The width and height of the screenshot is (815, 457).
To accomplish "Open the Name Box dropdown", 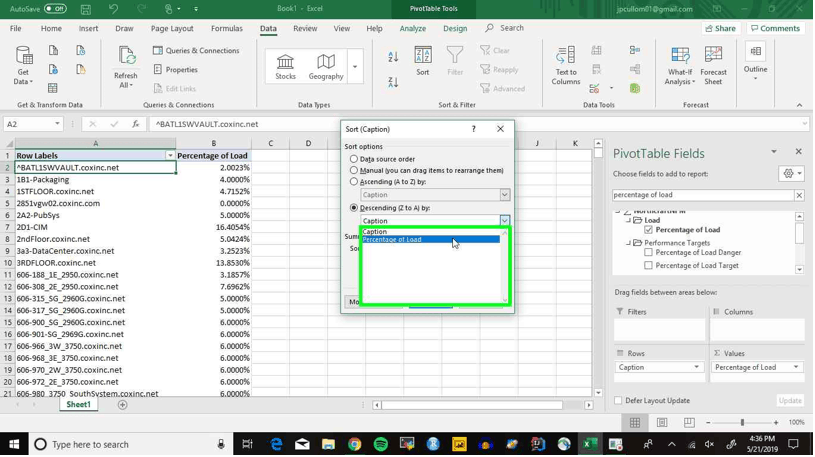I will click(x=57, y=124).
